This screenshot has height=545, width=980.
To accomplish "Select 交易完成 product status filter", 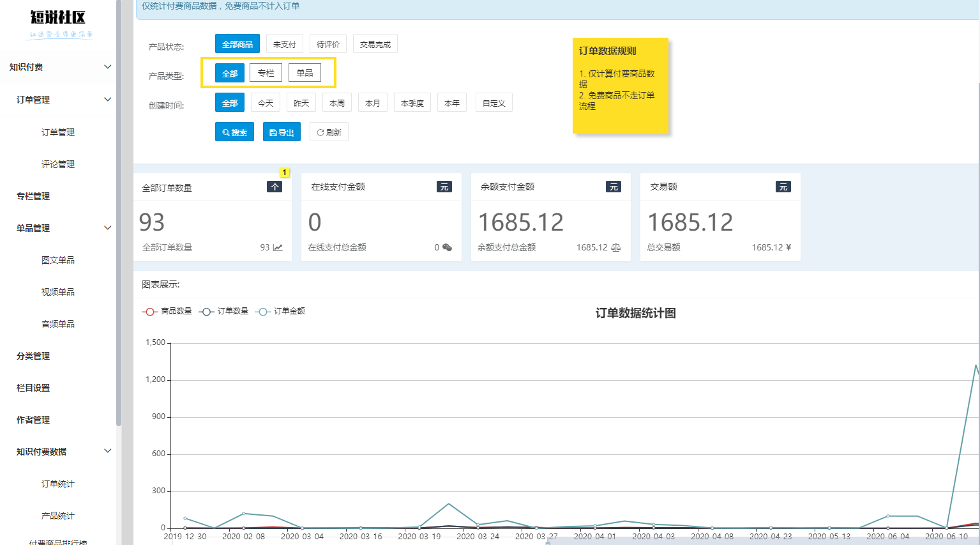I will pos(375,44).
